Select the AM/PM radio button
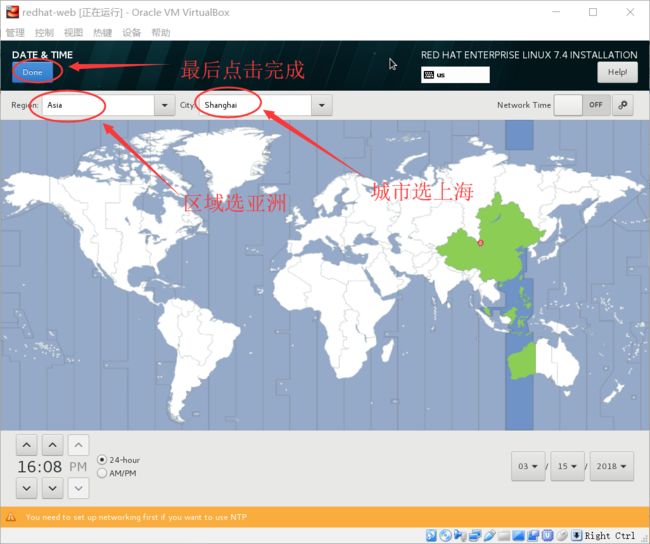This screenshot has height=544, width=650. pos(102,473)
